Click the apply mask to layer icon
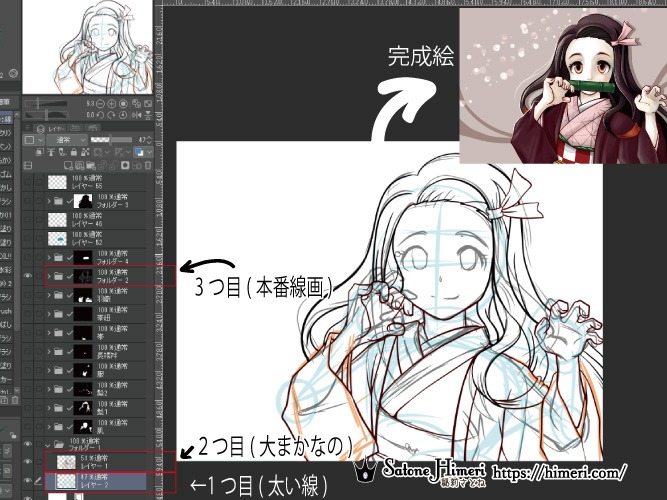Screen dimensions: 667x500 (x=137, y=165)
